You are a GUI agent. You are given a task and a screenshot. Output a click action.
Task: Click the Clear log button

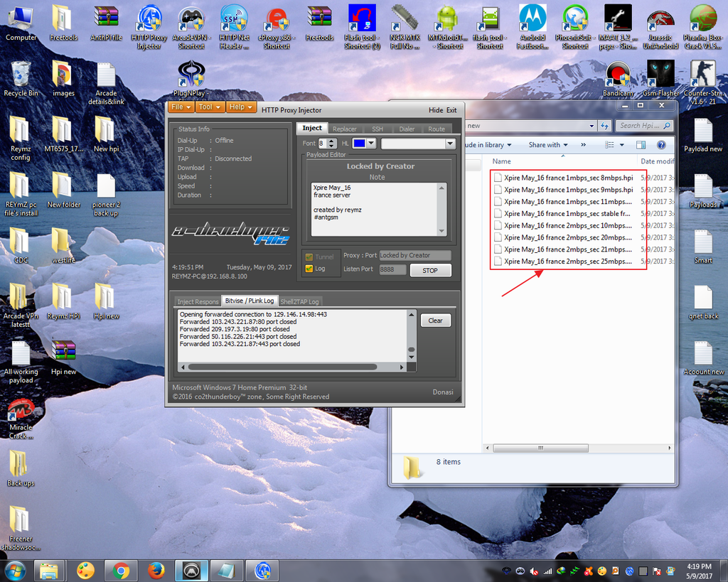click(435, 320)
